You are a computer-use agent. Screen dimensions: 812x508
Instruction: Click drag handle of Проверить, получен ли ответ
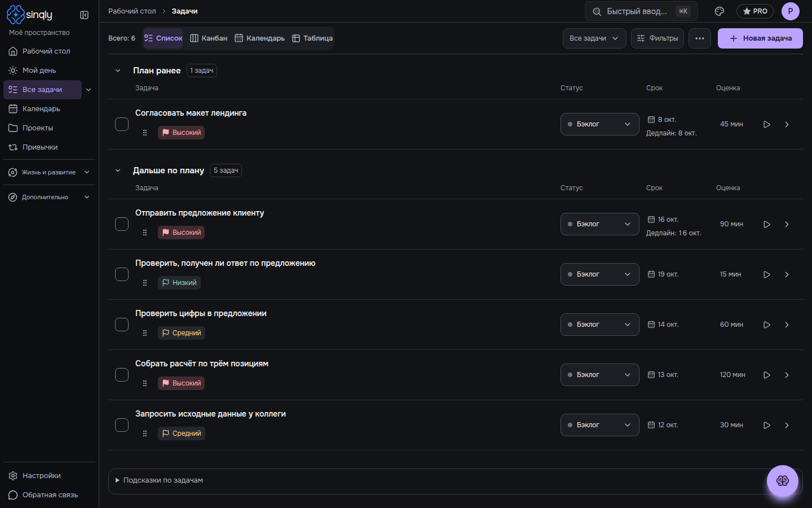coord(145,283)
